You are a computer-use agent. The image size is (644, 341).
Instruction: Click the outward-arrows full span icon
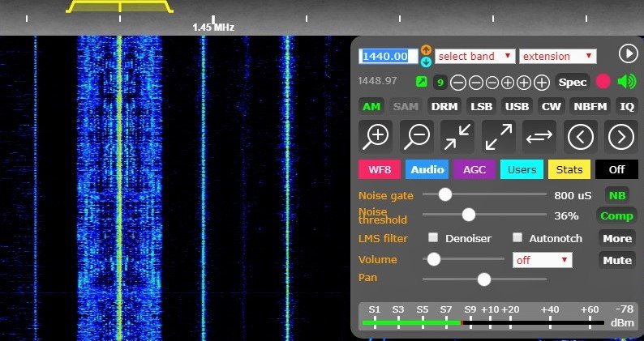[499, 137]
